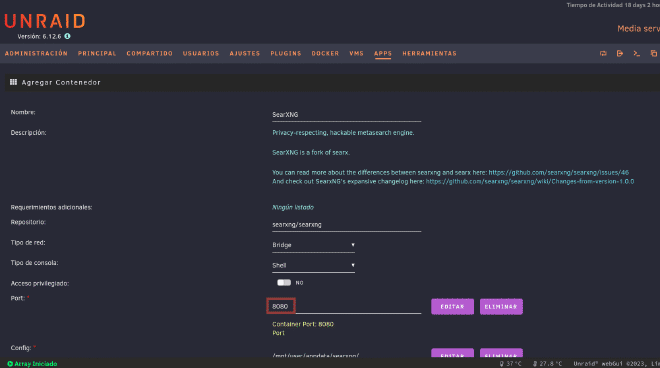Open the terminal icon in the navbar
Viewport: 660px width, 368px height.
[x=636, y=53]
